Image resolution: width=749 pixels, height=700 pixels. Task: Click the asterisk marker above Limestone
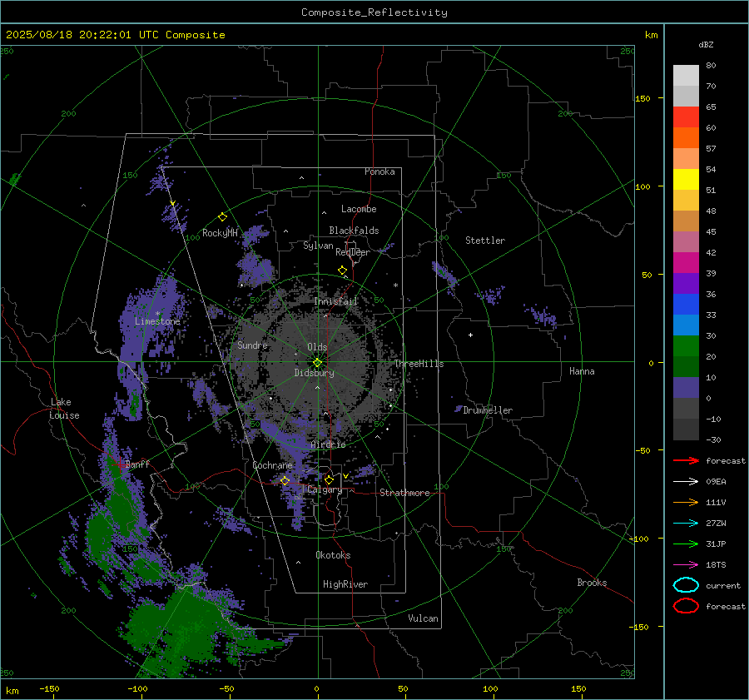(x=157, y=314)
